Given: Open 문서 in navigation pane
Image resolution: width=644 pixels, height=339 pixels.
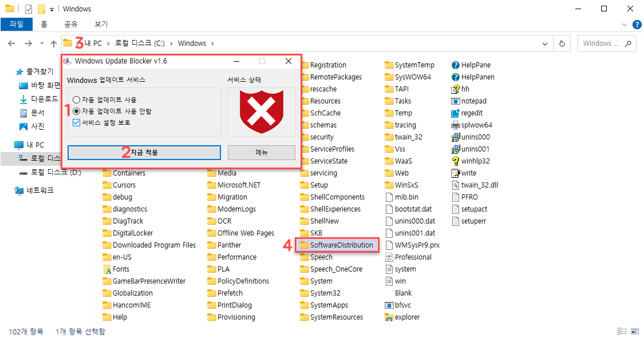Looking at the screenshot, I should (37, 113).
